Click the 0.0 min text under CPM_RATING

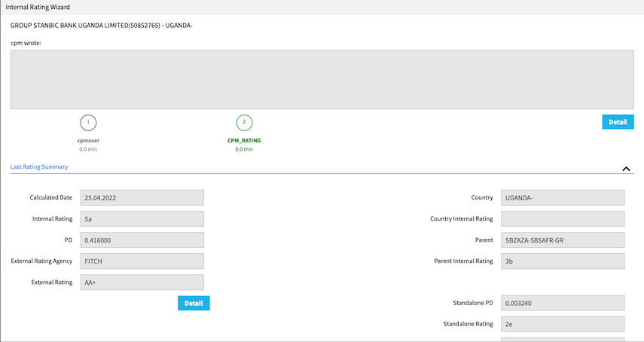(x=244, y=149)
